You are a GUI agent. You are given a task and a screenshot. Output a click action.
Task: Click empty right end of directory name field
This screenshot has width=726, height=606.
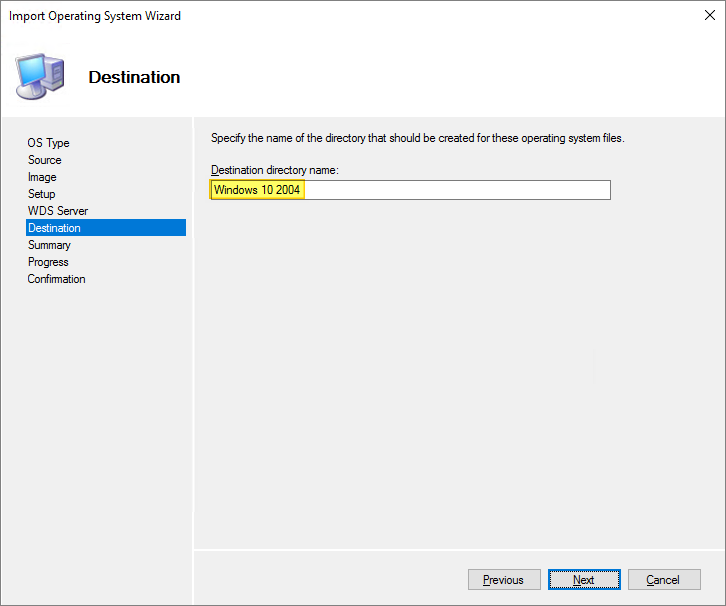[x=500, y=190]
